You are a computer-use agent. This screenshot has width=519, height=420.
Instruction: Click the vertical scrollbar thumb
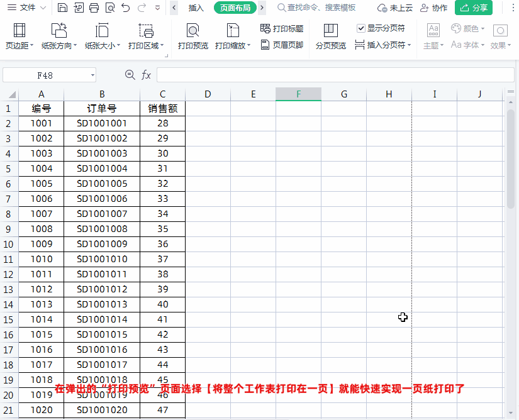511,158
